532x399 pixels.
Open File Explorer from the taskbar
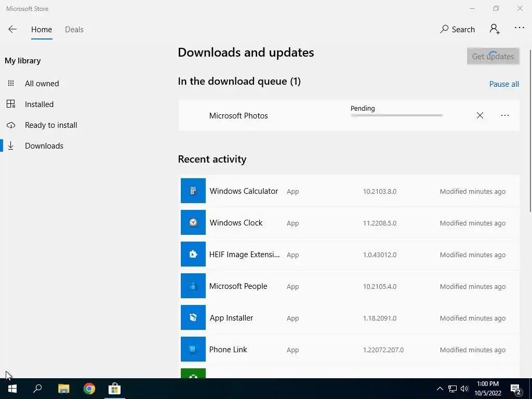pos(63,389)
